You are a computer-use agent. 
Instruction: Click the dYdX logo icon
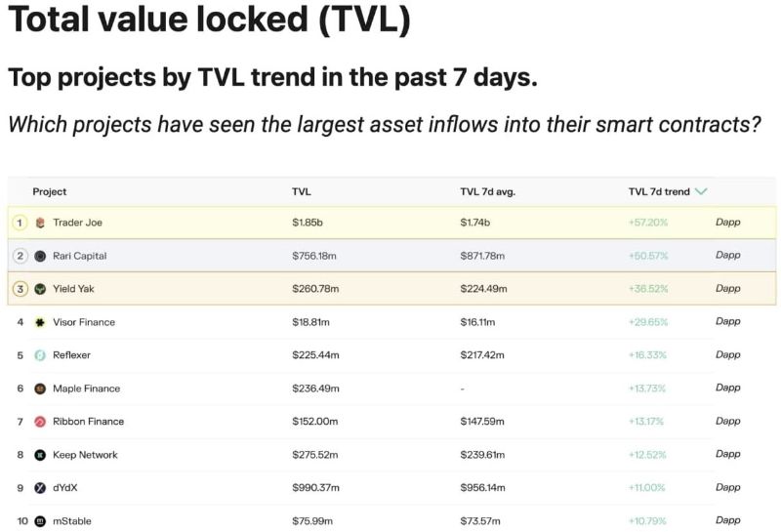[x=40, y=488]
